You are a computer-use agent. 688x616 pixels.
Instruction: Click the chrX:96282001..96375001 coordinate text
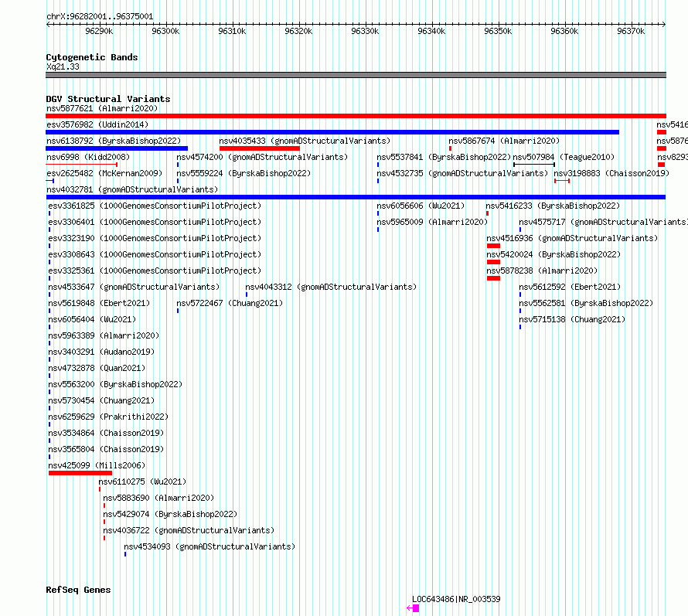(x=100, y=17)
